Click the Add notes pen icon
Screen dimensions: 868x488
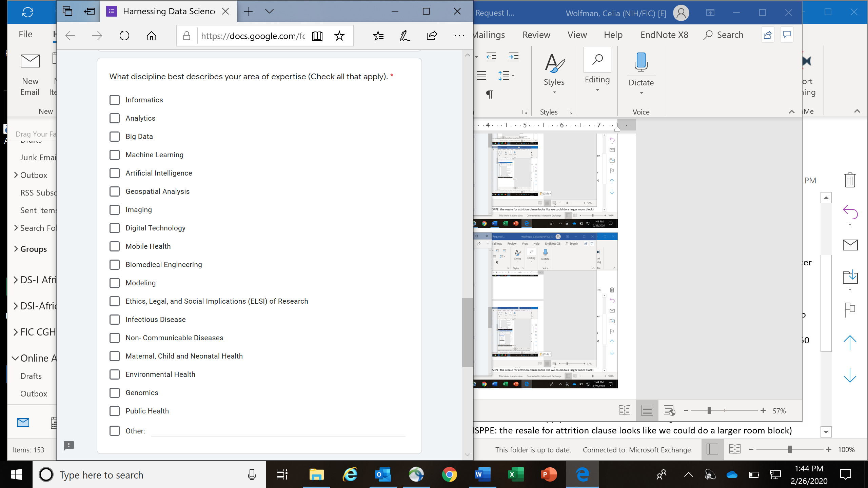pos(405,36)
